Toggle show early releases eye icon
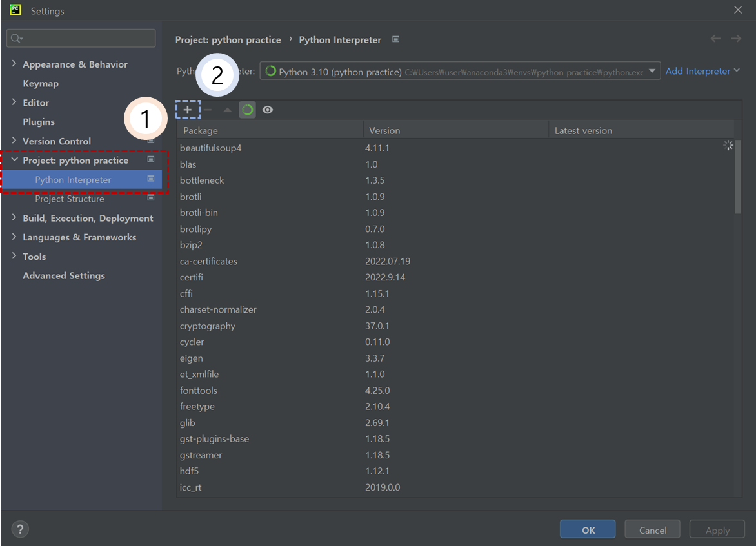The width and height of the screenshot is (756, 546). click(268, 110)
